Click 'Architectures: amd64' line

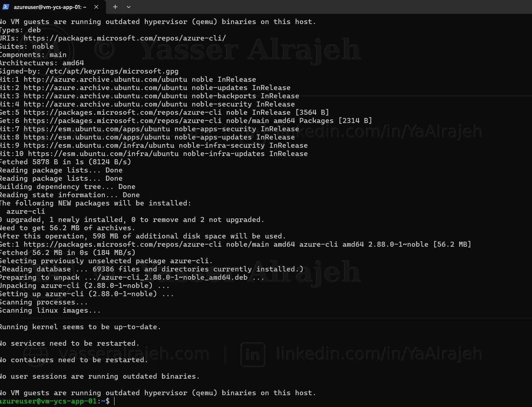[x=42, y=63]
